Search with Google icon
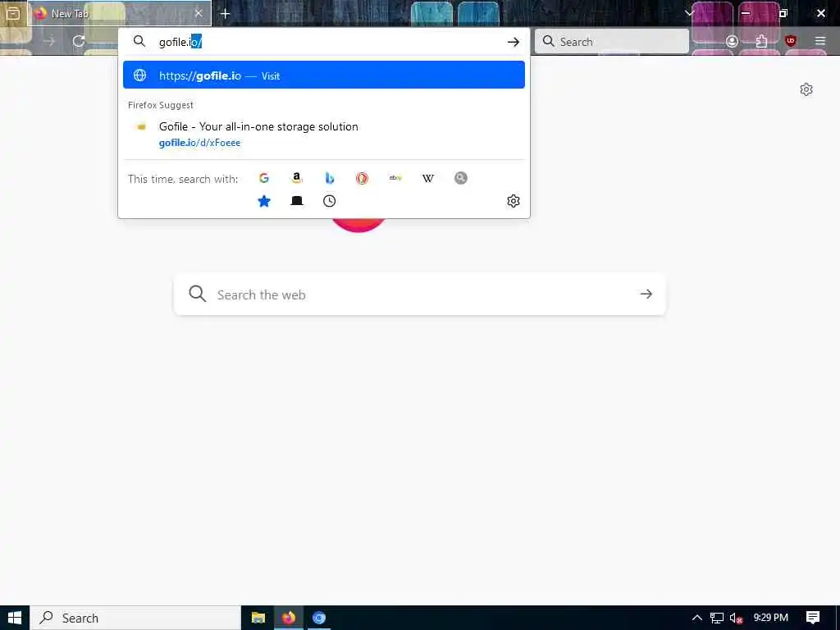The width and height of the screenshot is (840, 630). [x=263, y=178]
